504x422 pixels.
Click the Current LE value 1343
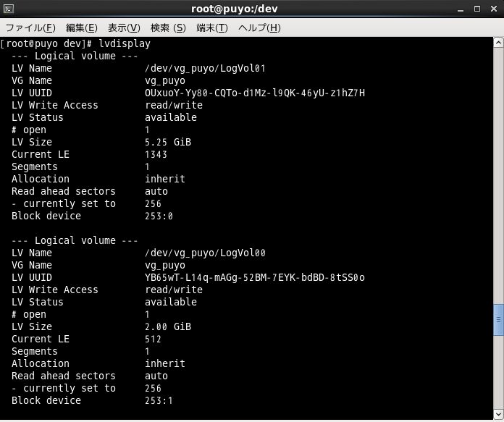[156, 155]
